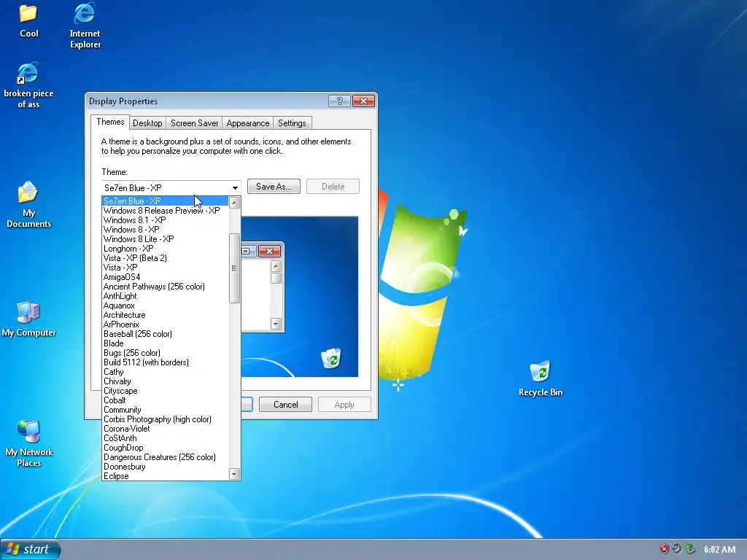Choose the Community theme
This screenshot has height=560, width=747.
166,410
